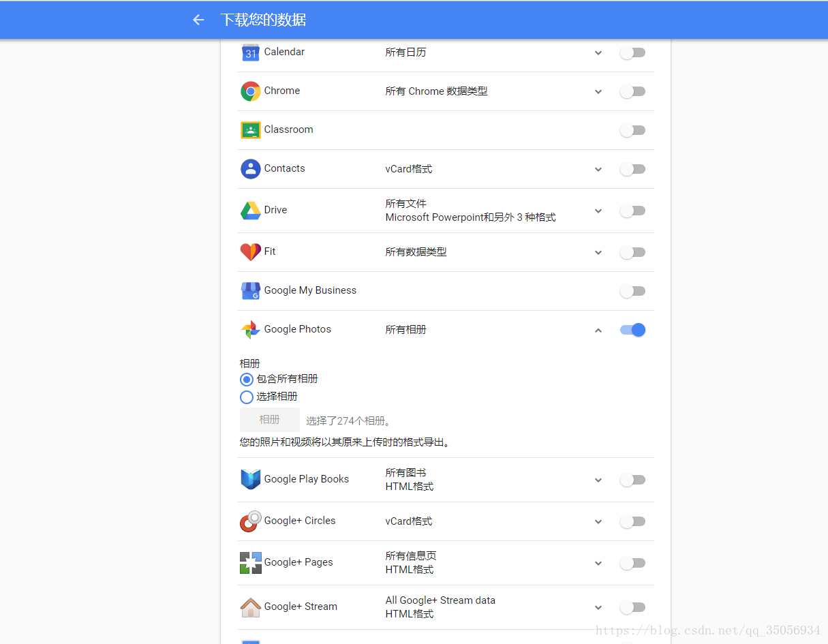Image resolution: width=828 pixels, height=644 pixels.
Task: Click the Google My Business label
Action: point(310,290)
